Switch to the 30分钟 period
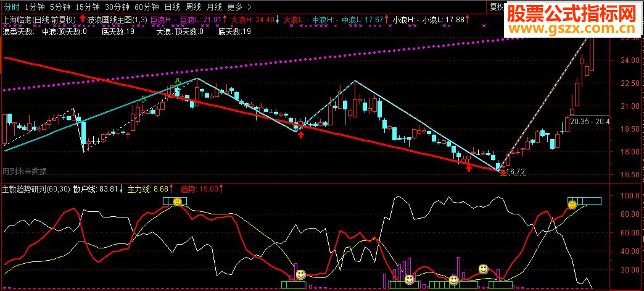Viewport: 644px width, 291px height. (117, 7)
